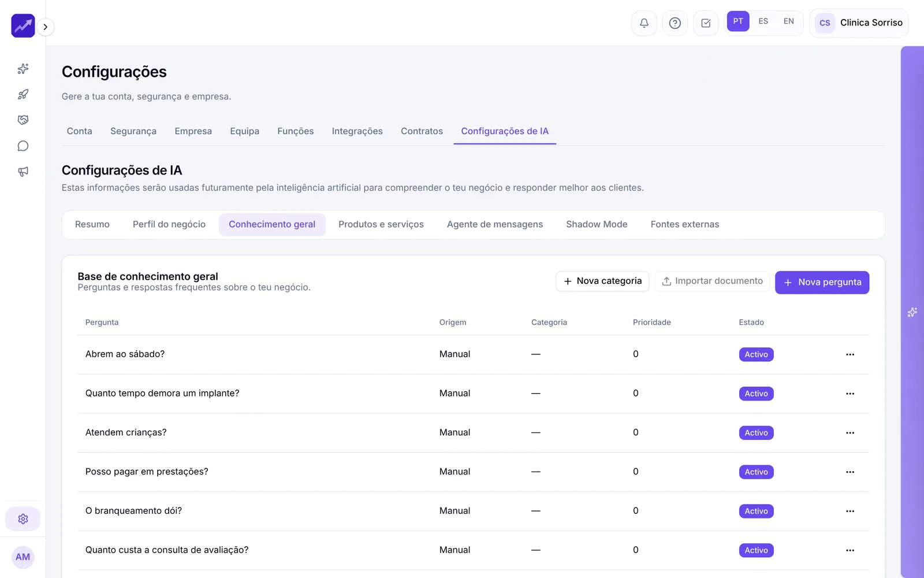Select Agente de mensagens sub-tab
This screenshot has width=924, height=578.
(495, 224)
